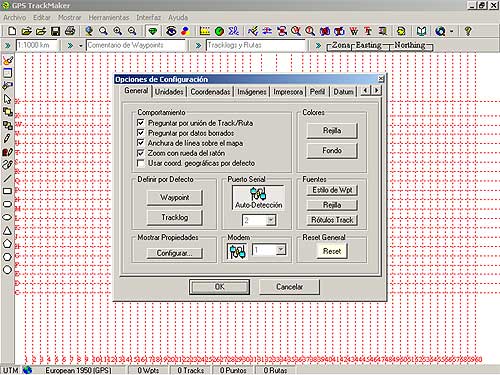Viewport: 500px width, 375px height.
Task: Click the New file icon
Action: coord(12,31)
